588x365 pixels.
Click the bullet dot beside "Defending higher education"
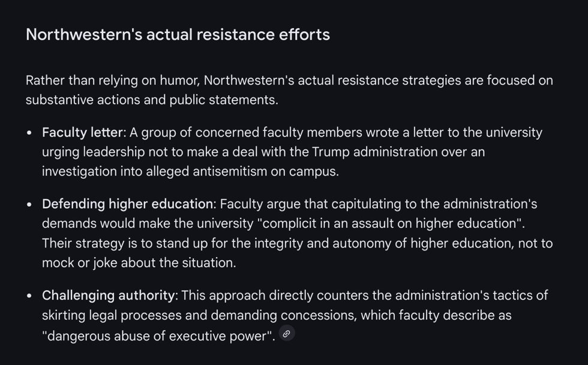pyautogui.click(x=29, y=204)
